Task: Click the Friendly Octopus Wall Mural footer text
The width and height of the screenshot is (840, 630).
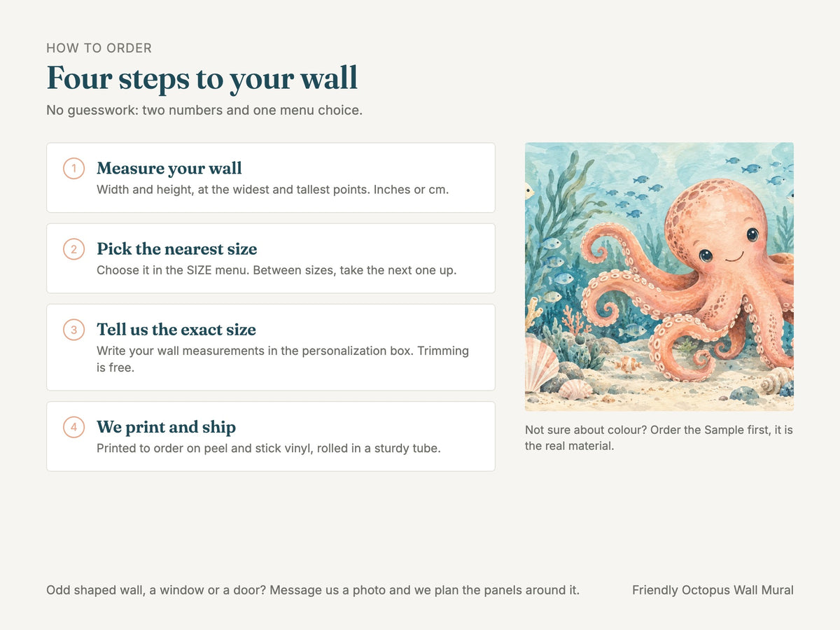Action: tap(713, 590)
